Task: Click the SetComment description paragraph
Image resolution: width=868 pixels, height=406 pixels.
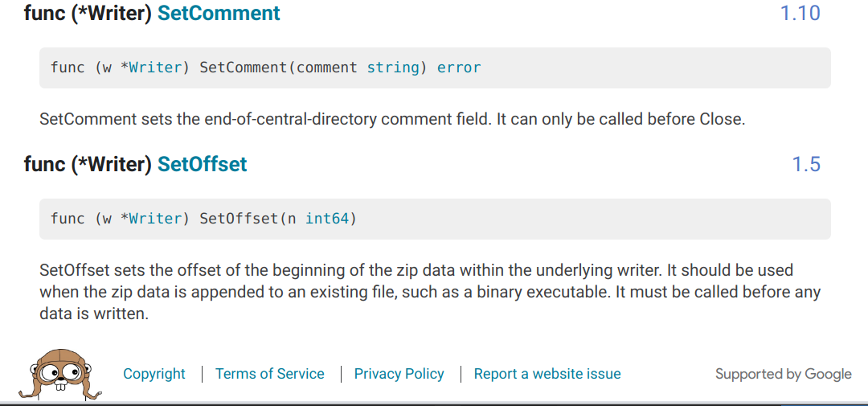Action: 392,119
